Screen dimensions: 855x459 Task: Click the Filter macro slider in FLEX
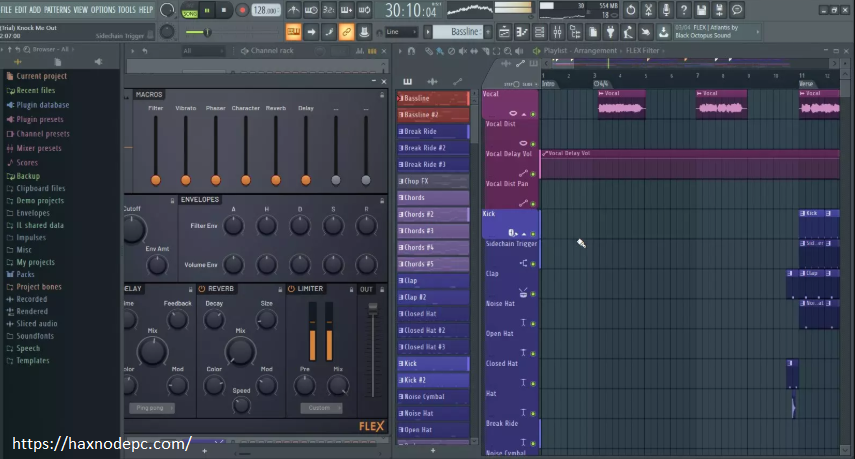[155, 149]
